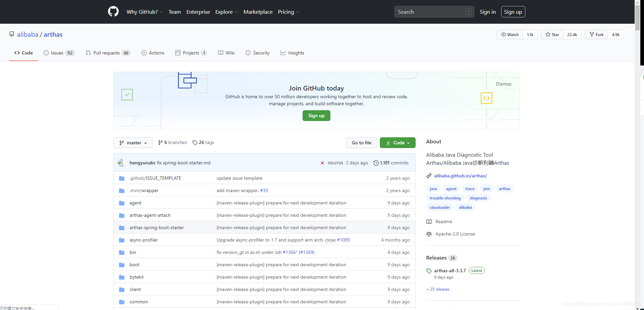Viewport: 644px width, 310px height.
Task: Open the Pull requests tab
Action: pyautogui.click(x=108, y=53)
